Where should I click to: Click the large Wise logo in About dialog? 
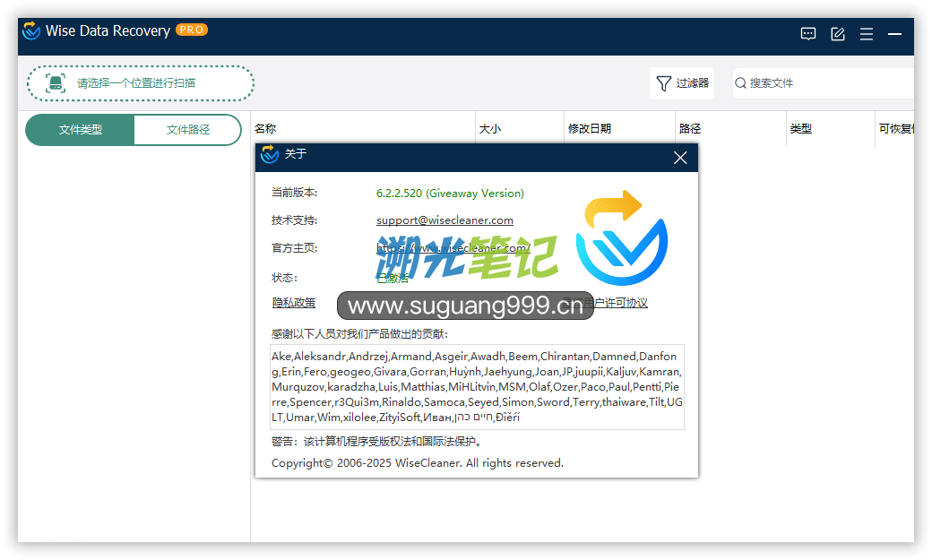[621, 237]
